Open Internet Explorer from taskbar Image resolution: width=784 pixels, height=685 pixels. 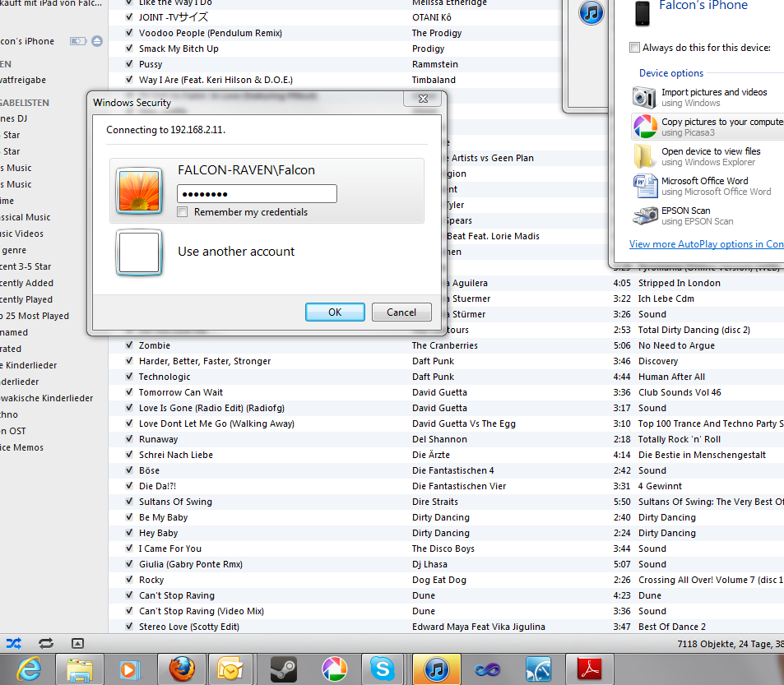click(29, 669)
